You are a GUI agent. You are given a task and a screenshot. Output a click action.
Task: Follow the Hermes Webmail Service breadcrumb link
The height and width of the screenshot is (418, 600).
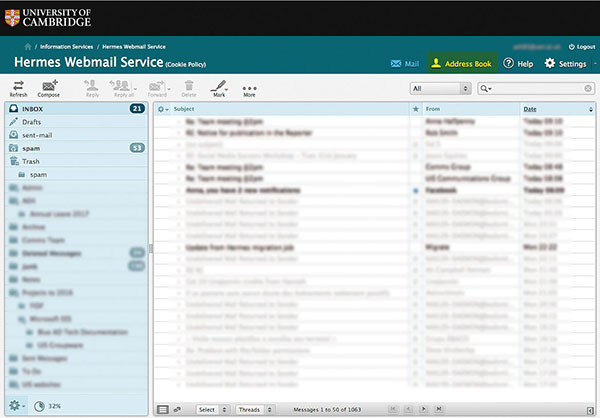coord(134,47)
